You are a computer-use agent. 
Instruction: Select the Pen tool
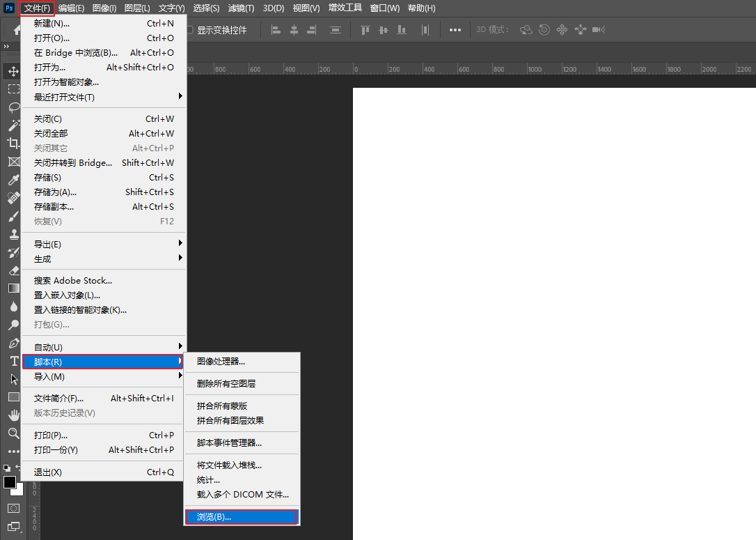[13, 344]
